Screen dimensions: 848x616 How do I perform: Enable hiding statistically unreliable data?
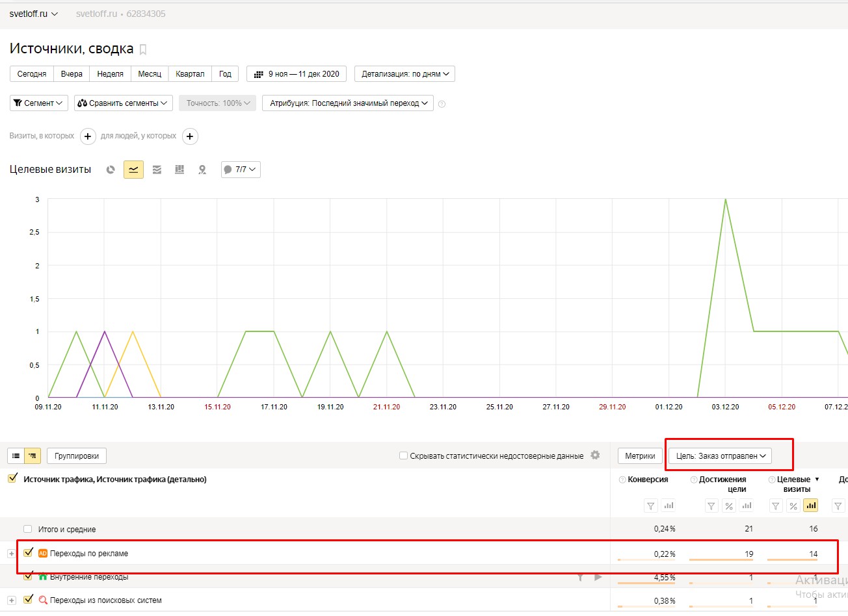[x=403, y=456]
